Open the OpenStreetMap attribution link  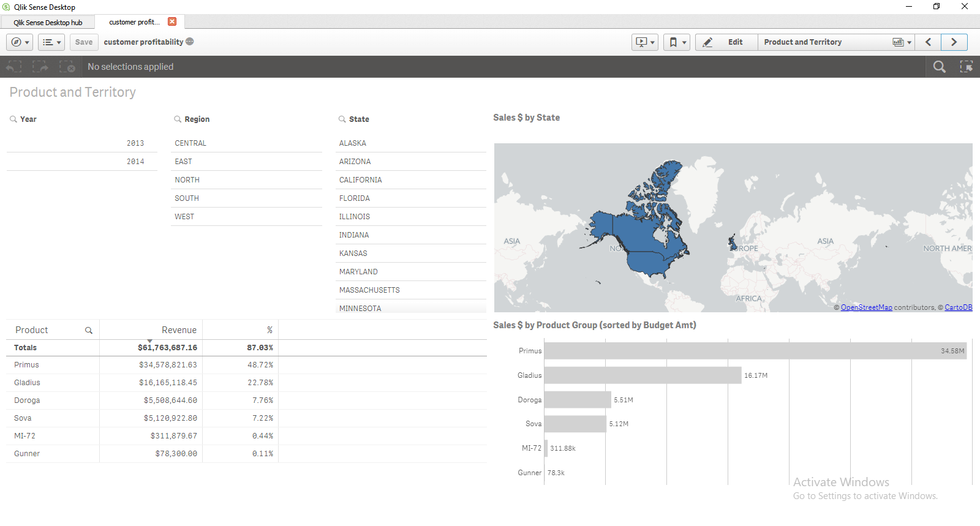[866, 307]
